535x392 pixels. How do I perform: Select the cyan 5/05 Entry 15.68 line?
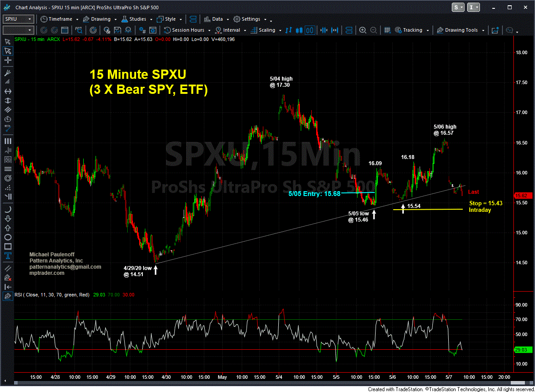pyautogui.click(x=358, y=192)
